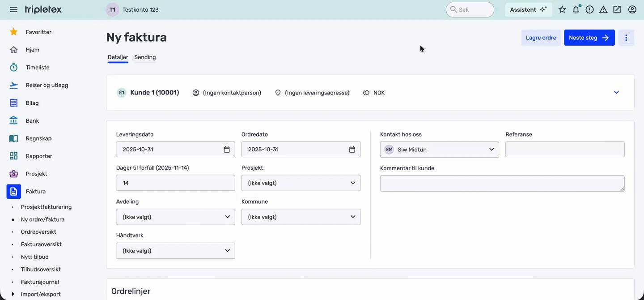Click the Neste steg button

pyautogui.click(x=589, y=38)
